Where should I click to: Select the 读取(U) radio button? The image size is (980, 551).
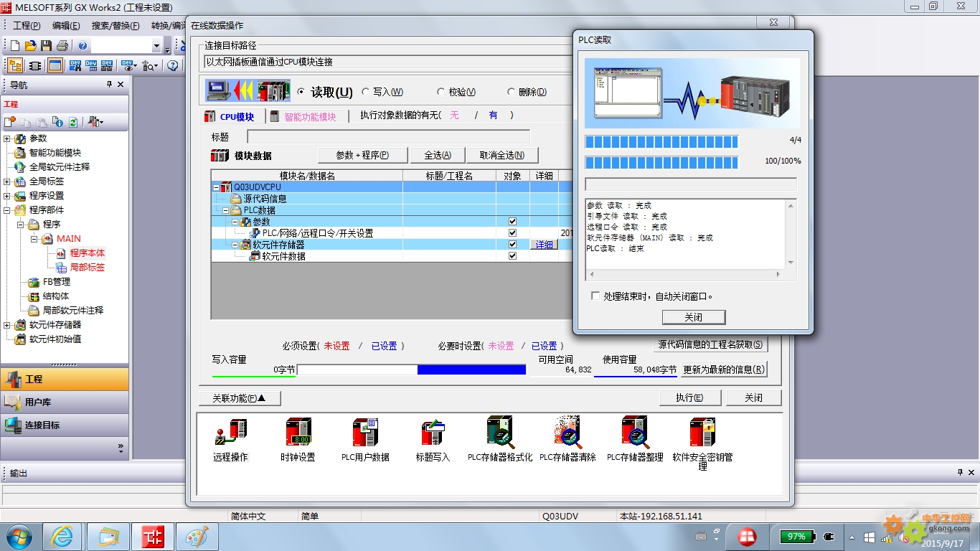tap(301, 92)
